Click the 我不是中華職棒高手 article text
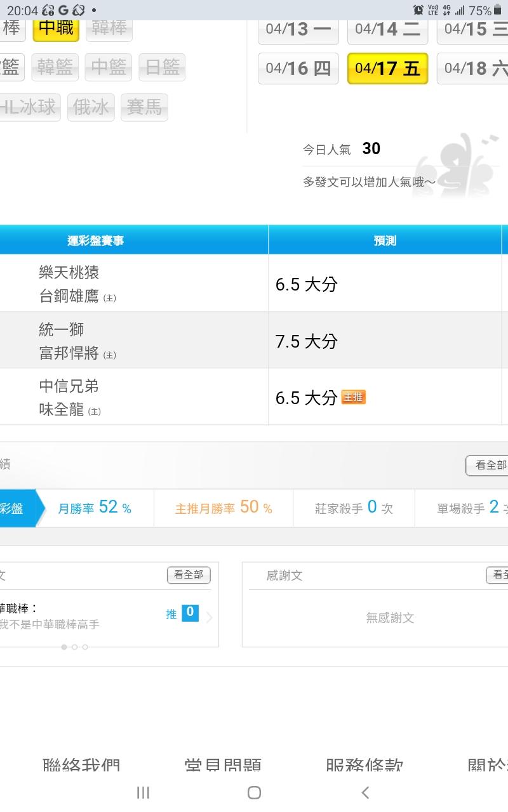508x812 pixels. pos(50,625)
